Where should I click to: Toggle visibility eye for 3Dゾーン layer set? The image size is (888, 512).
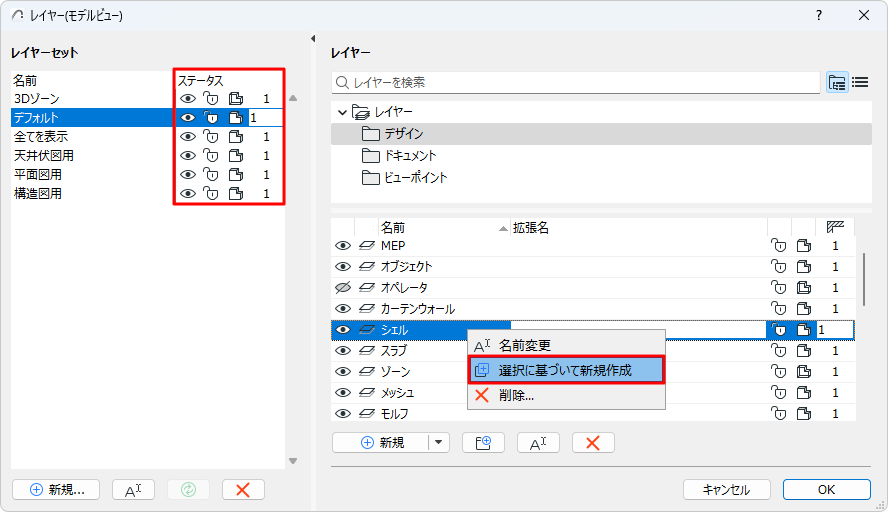click(187, 99)
